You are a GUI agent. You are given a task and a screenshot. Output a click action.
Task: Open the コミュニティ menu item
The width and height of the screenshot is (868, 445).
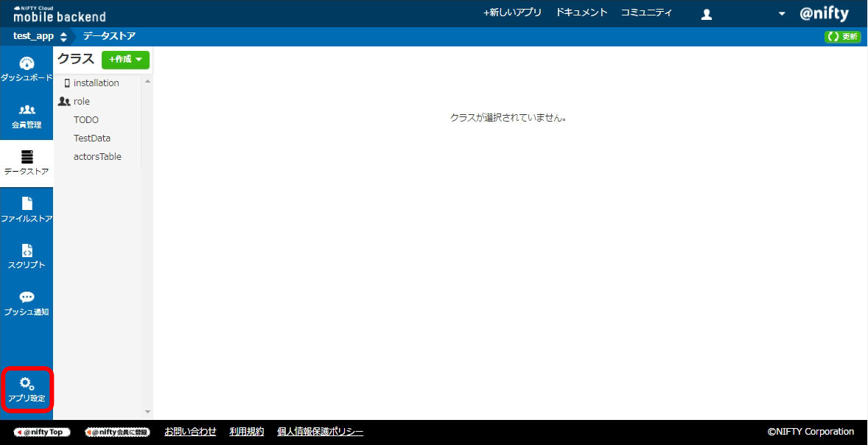pos(646,13)
